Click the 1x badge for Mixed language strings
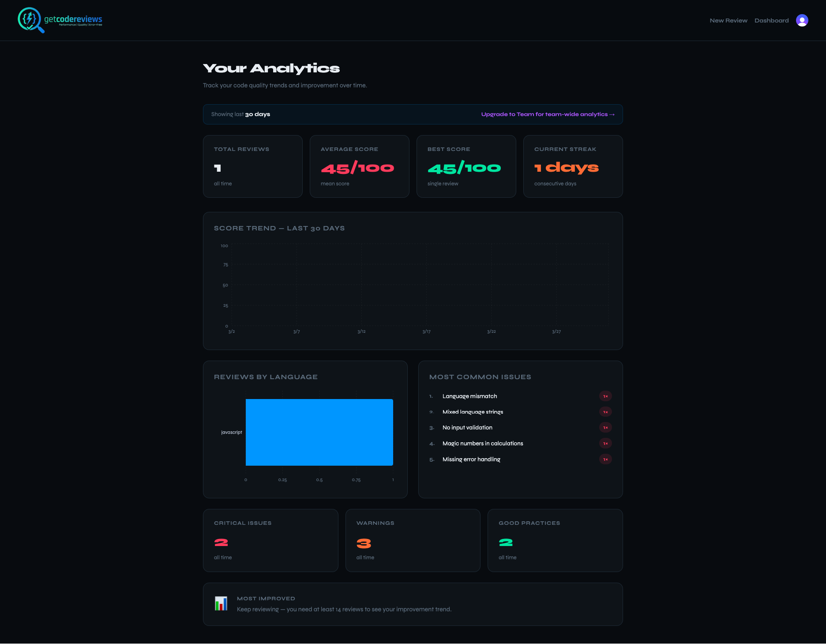The width and height of the screenshot is (826, 644). pos(605,412)
